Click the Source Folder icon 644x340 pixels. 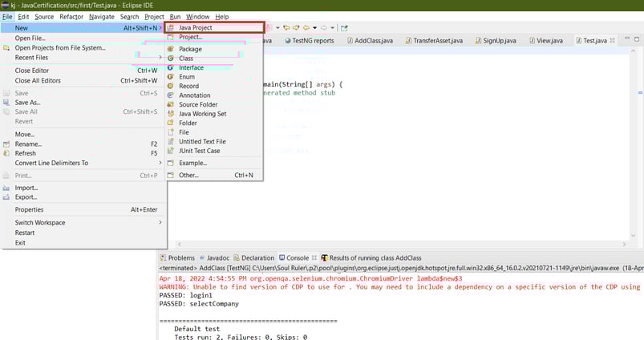click(x=171, y=104)
